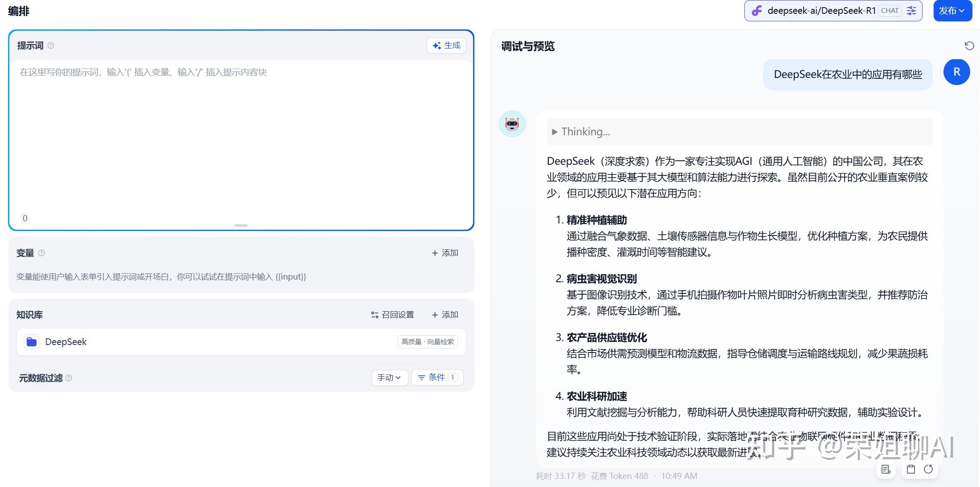Click help icon beside 元数据过滤
Viewport: 980px width, 487px height.
[x=69, y=378]
